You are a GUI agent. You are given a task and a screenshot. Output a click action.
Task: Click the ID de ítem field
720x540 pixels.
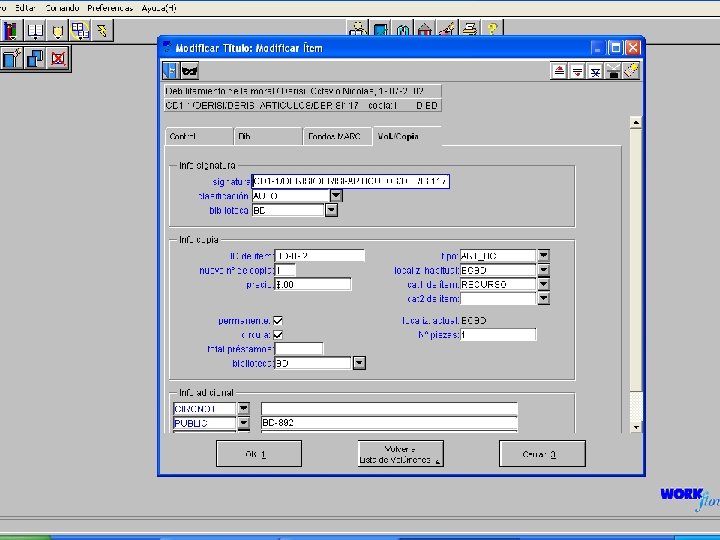[320, 255]
